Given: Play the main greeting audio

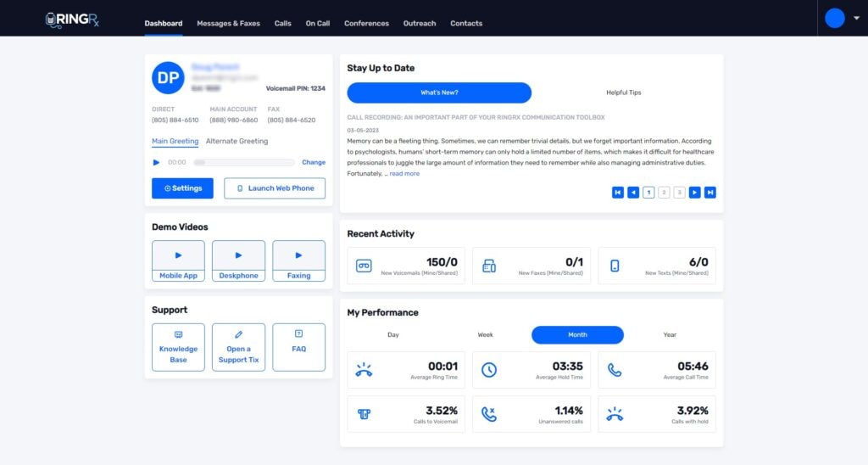Looking at the screenshot, I should point(156,162).
